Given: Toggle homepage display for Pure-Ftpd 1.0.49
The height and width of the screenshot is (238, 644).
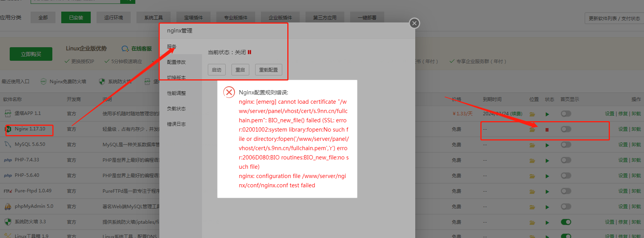Looking at the screenshot, I should (x=566, y=191).
